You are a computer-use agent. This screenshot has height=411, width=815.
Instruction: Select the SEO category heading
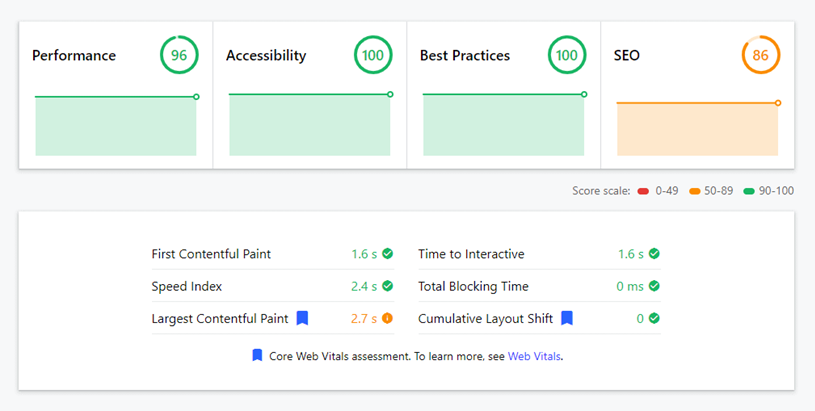pyautogui.click(x=626, y=56)
